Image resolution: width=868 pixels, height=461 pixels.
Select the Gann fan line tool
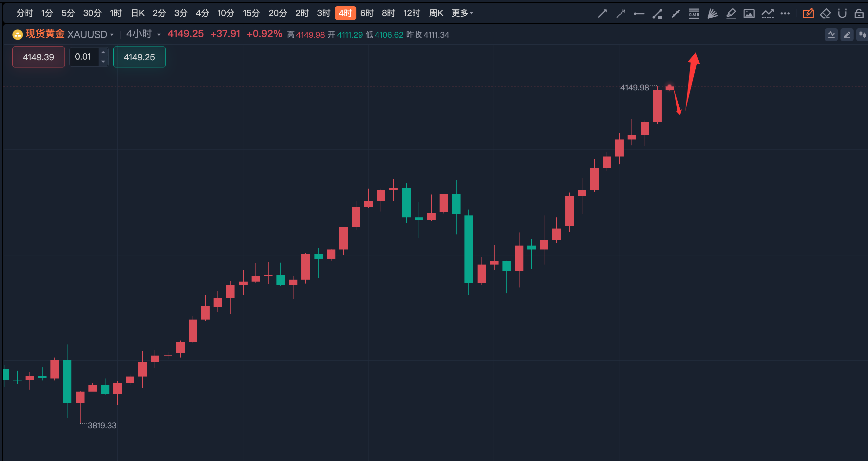[x=712, y=13]
